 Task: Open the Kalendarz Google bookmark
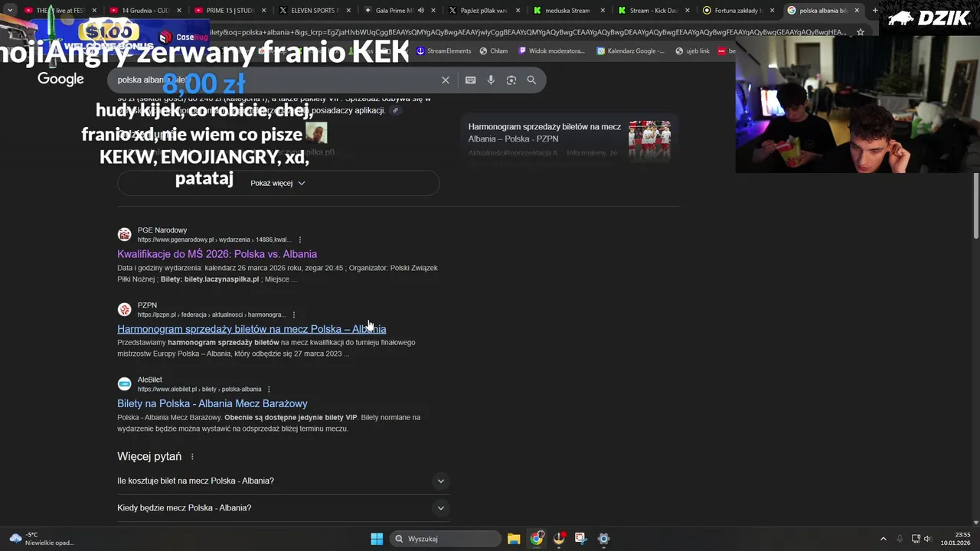click(x=631, y=51)
